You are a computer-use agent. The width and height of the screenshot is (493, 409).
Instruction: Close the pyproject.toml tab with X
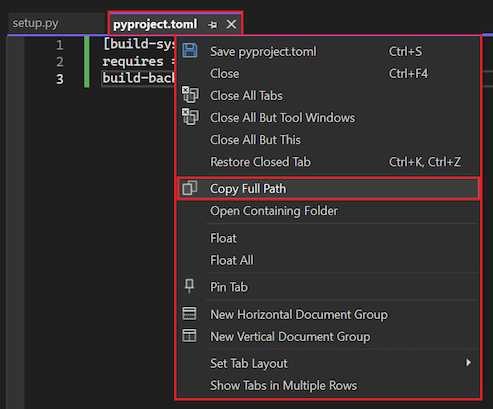pos(231,24)
